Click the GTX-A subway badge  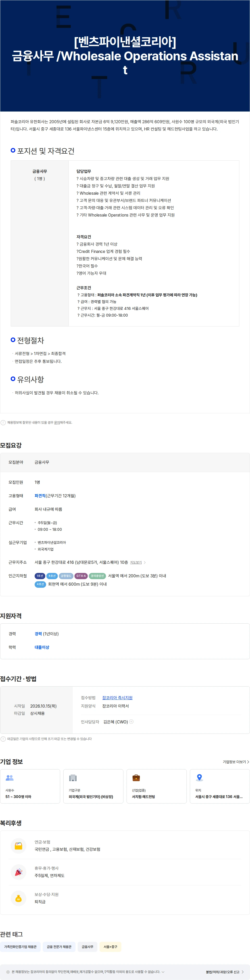(x=81, y=576)
